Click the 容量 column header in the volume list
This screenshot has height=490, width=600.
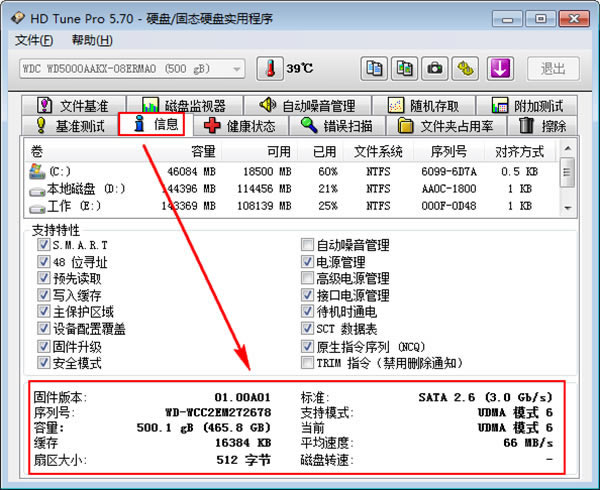(203, 152)
